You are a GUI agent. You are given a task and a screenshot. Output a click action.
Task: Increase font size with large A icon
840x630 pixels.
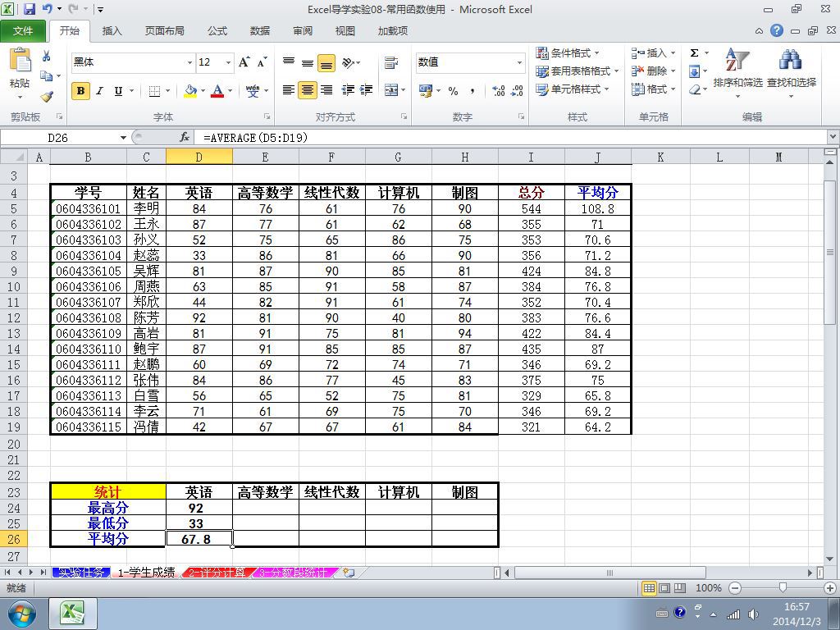[x=244, y=62]
